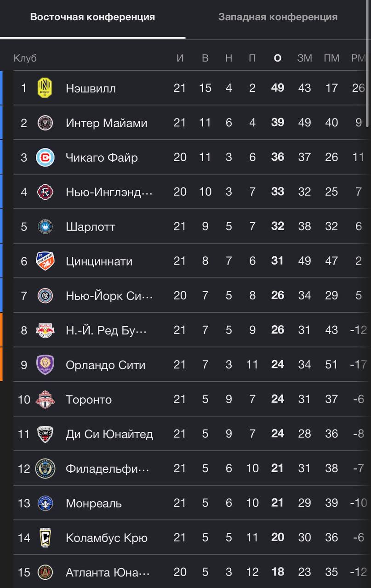Click the Columbus Crew logo
The height and width of the screenshot is (588, 371).
(45, 537)
